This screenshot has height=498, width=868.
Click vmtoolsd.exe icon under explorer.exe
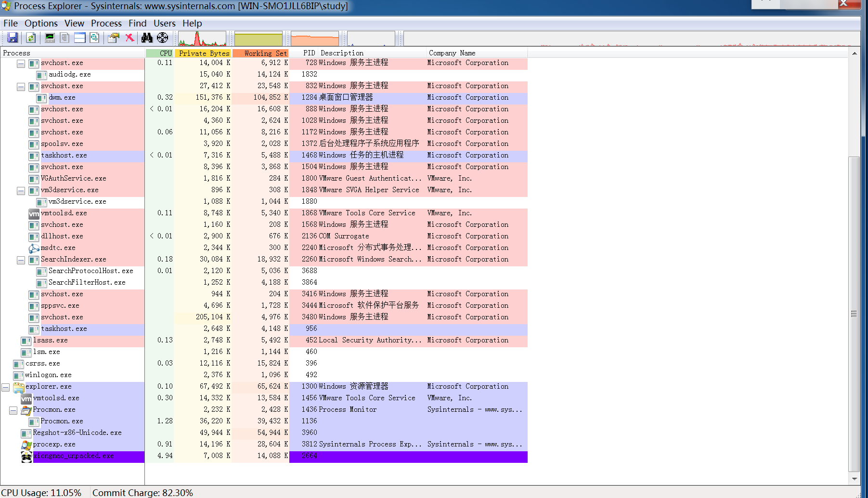click(26, 398)
